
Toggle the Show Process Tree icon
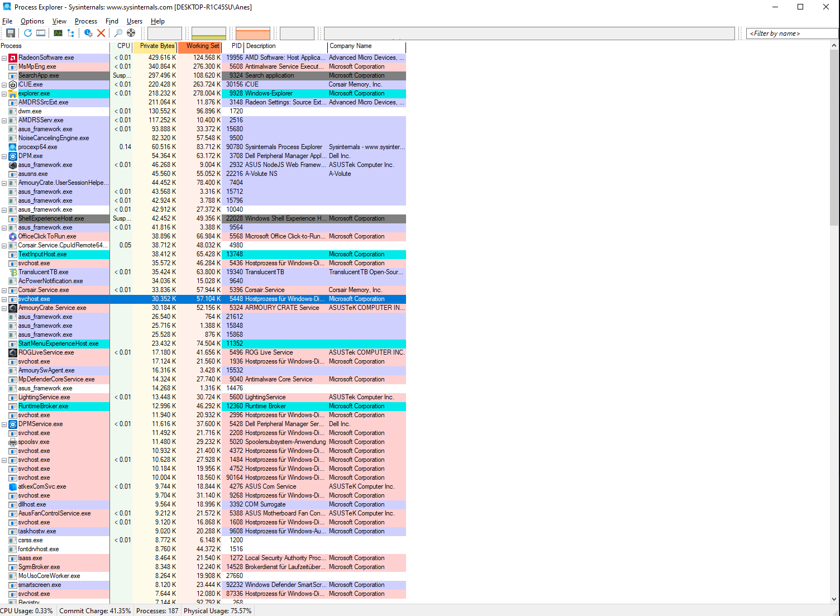[x=71, y=33]
